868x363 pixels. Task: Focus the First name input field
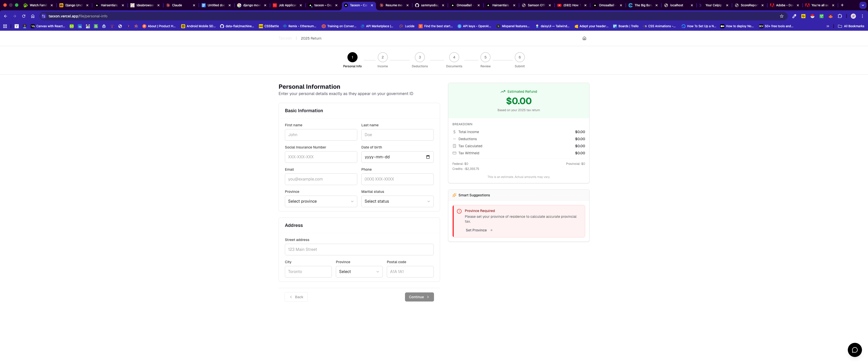pos(320,135)
